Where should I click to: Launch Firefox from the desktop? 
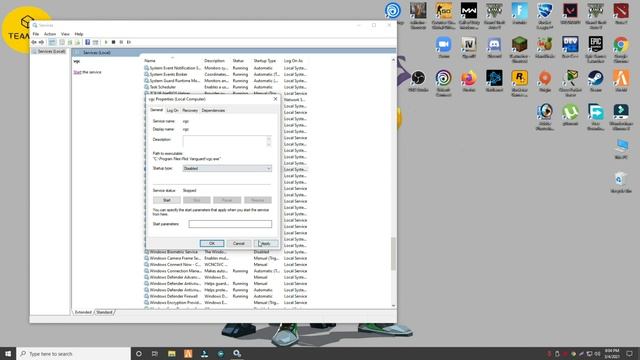[469, 81]
